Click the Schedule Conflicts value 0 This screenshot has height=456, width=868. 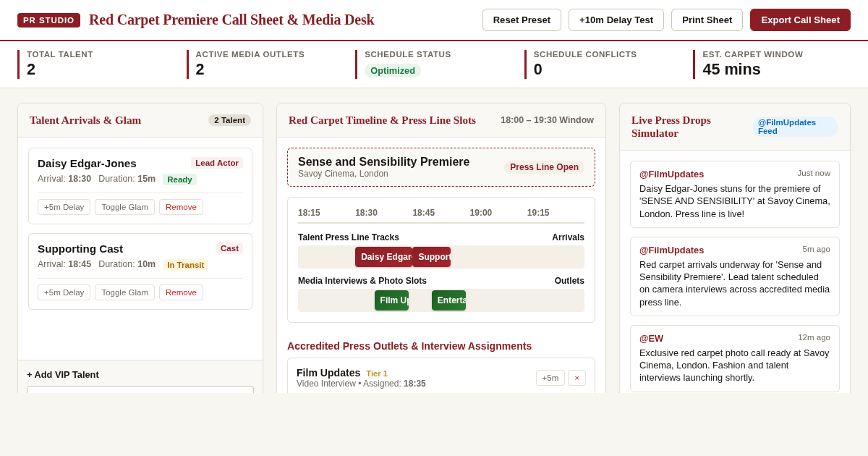pos(538,69)
